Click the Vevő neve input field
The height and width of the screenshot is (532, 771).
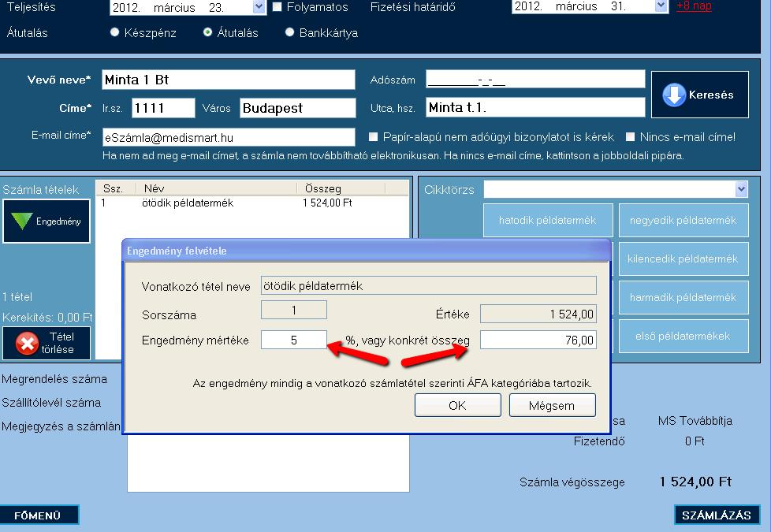(x=228, y=80)
